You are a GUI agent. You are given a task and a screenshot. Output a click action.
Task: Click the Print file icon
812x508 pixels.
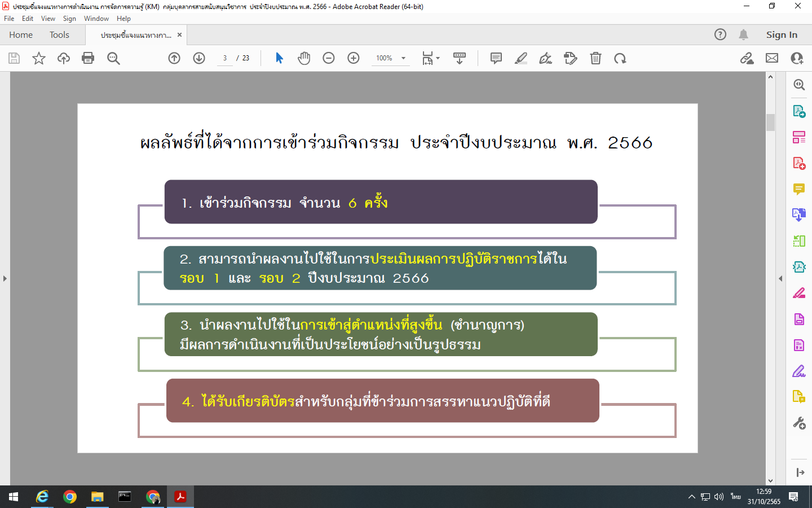[88, 58]
